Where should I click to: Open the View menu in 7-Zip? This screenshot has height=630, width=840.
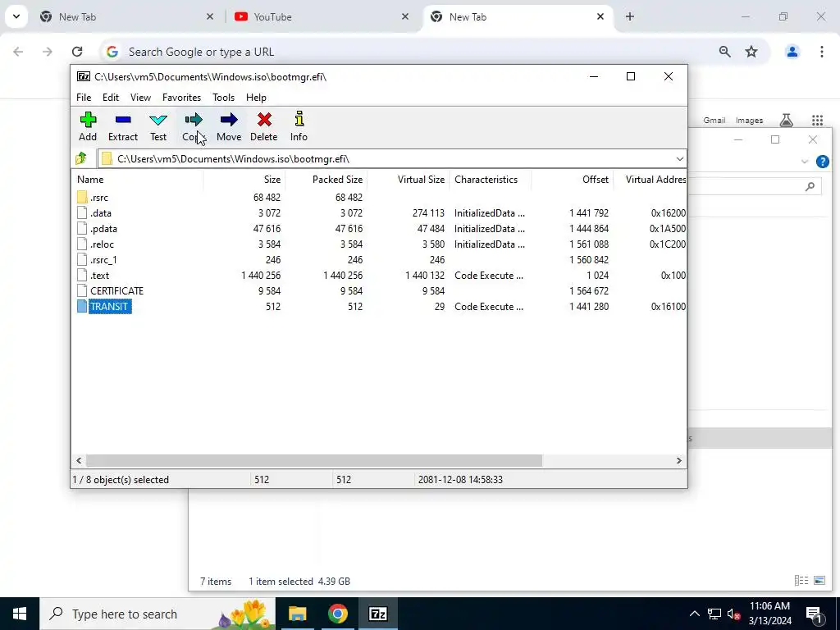(140, 98)
